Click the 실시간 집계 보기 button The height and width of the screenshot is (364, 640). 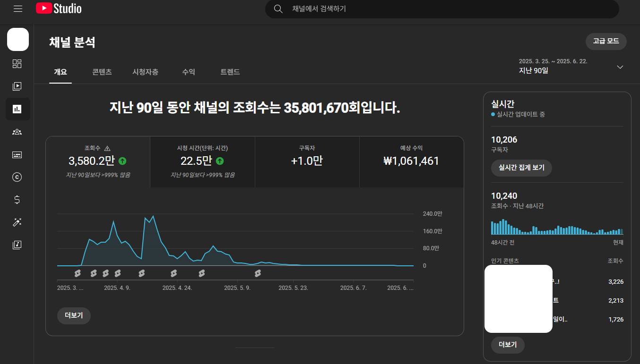(521, 168)
